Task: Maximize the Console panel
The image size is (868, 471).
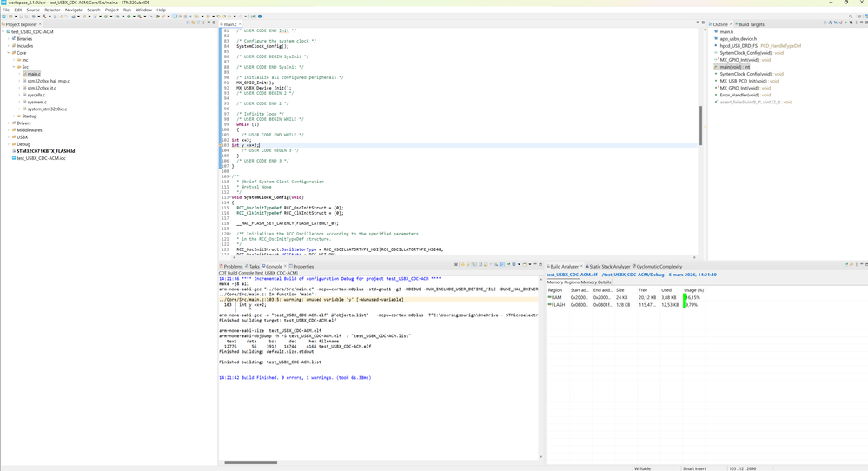Action: (540, 264)
